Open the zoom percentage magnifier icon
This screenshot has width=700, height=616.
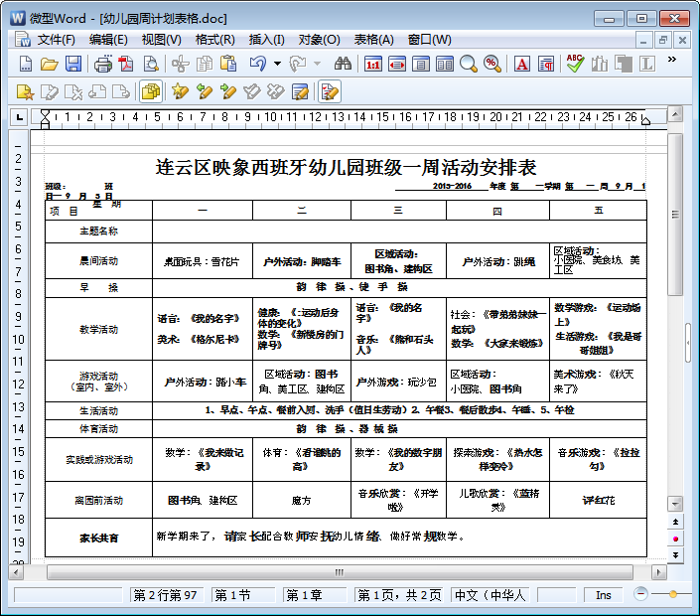[491, 65]
